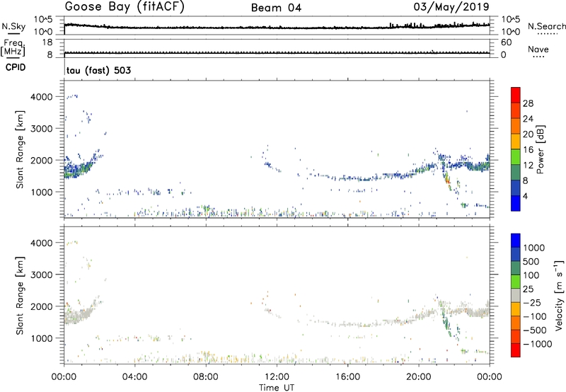The image size is (566, 392).
Task: Click the "Goose Bay (fitACF)" plot title
Action: 125,7
